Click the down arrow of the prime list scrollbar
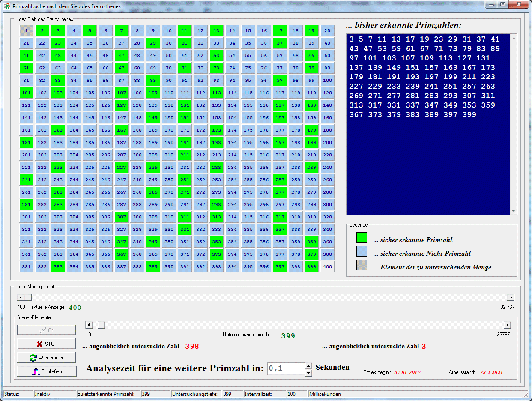This screenshot has height=401, width=532. [514, 211]
